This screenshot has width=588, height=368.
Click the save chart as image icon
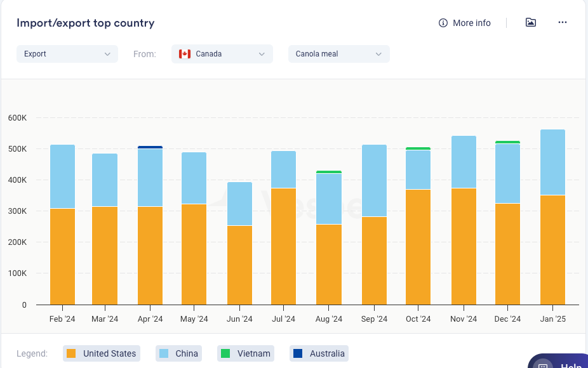point(531,23)
